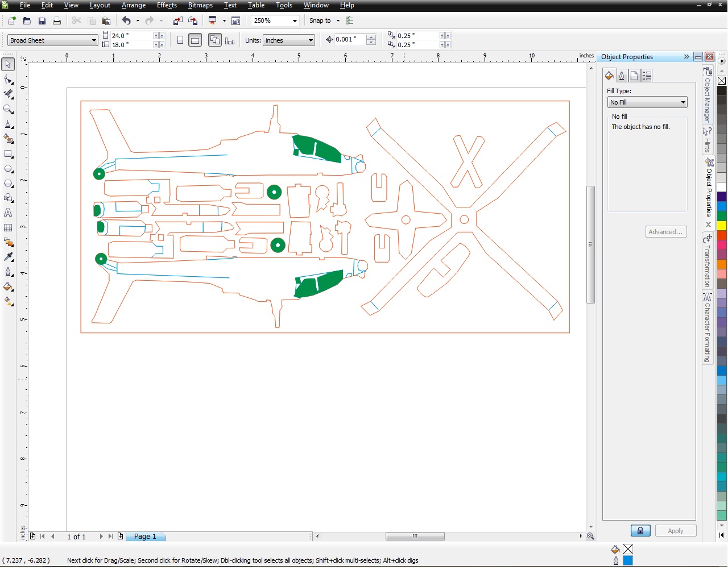Open the Outline tab in Object Properties
The height and width of the screenshot is (582, 728).
coord(622,76)
